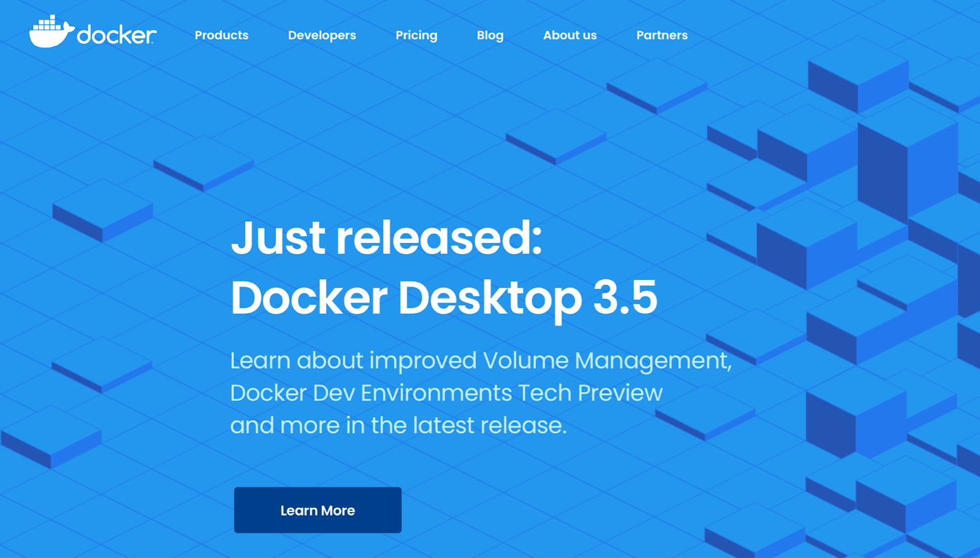The image size is (980, 558).
Task: Click the Learn More button
Action: pyautogui.click(x=318, y=510)
